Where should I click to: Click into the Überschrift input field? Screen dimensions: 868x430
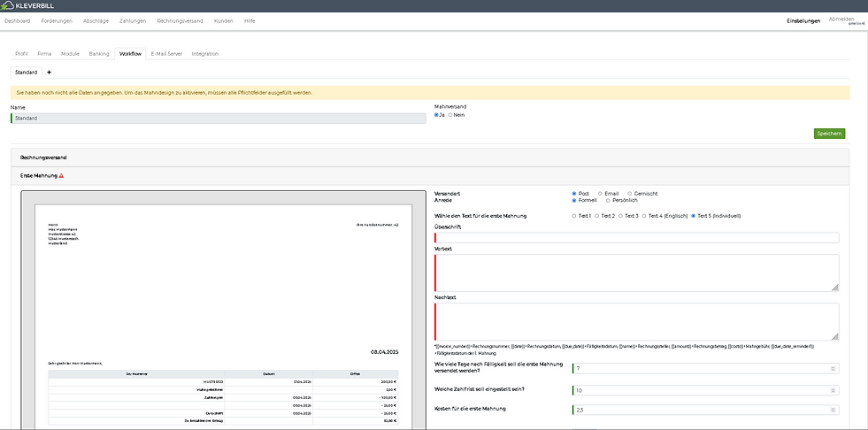click(636, 238)
